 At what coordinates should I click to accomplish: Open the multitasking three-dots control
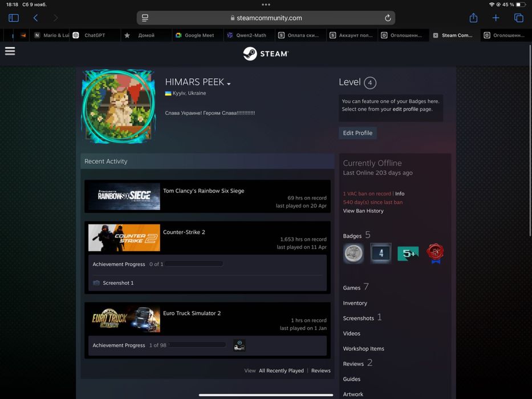266,5
